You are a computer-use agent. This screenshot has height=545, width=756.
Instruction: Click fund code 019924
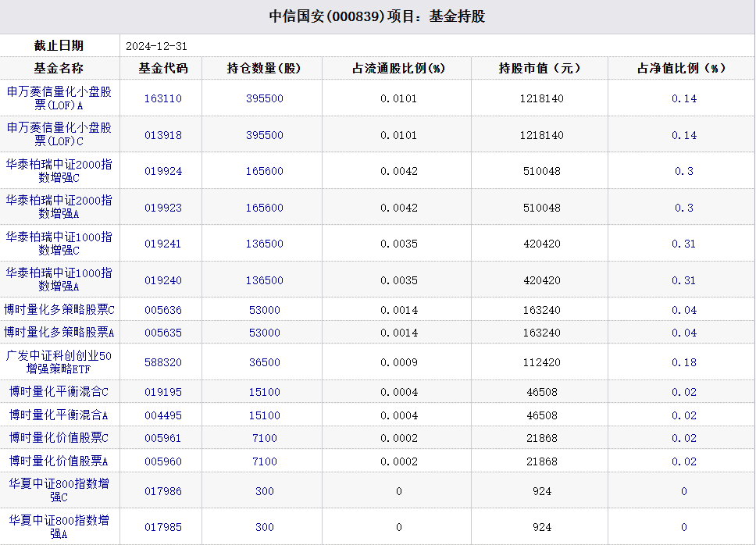pos(163,171)
